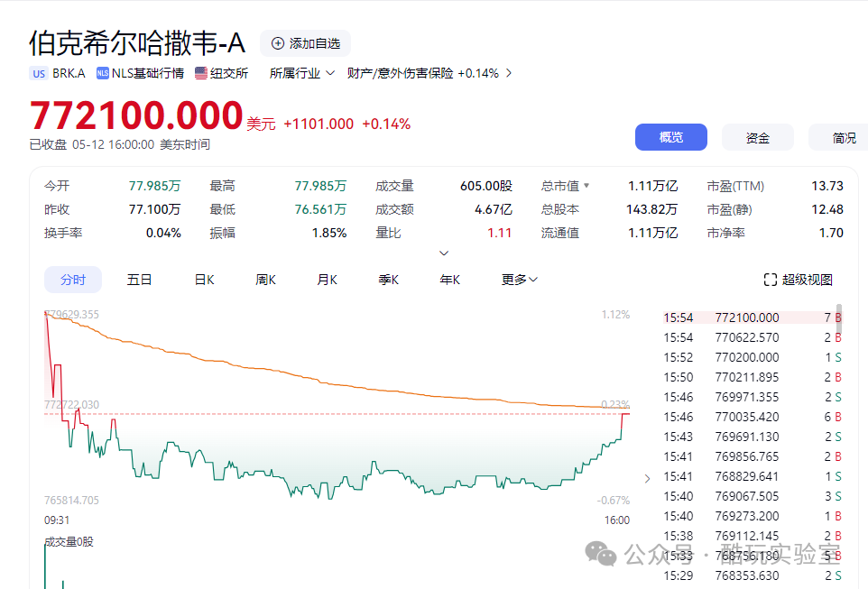
Task: Click the US flag icon beside 纽交所
Action: (201, 73)
